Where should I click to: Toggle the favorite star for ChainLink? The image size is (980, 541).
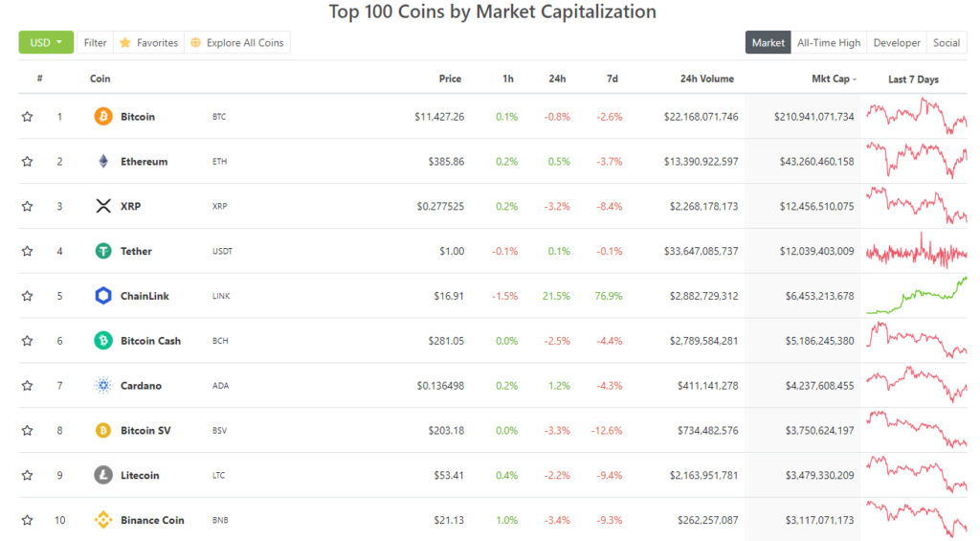coord(28,296)
